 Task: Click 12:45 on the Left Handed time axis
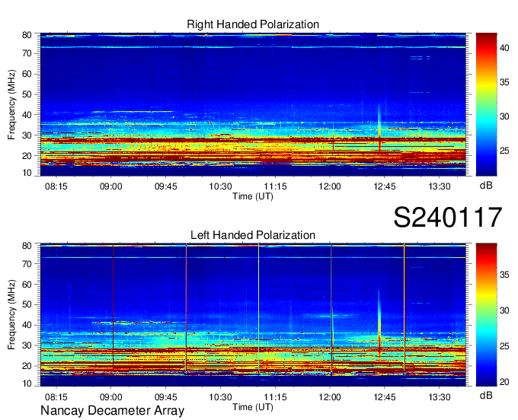tap(385, 397)
